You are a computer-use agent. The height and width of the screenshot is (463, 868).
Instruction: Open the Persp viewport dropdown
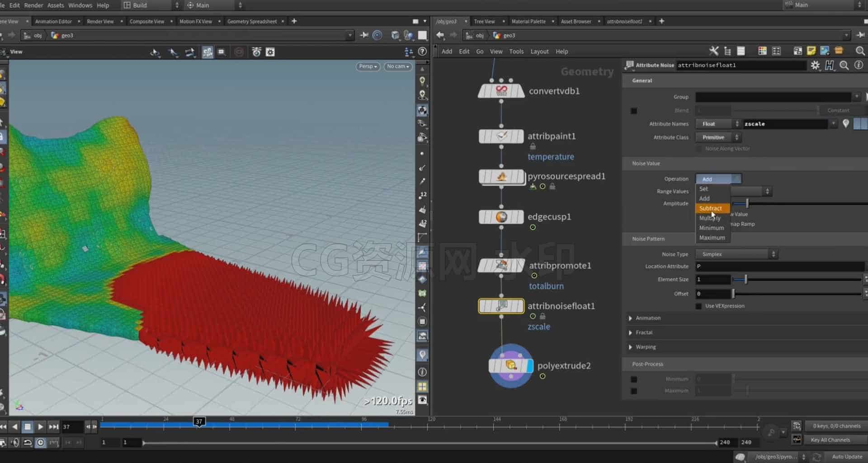[x=368, y=66]
